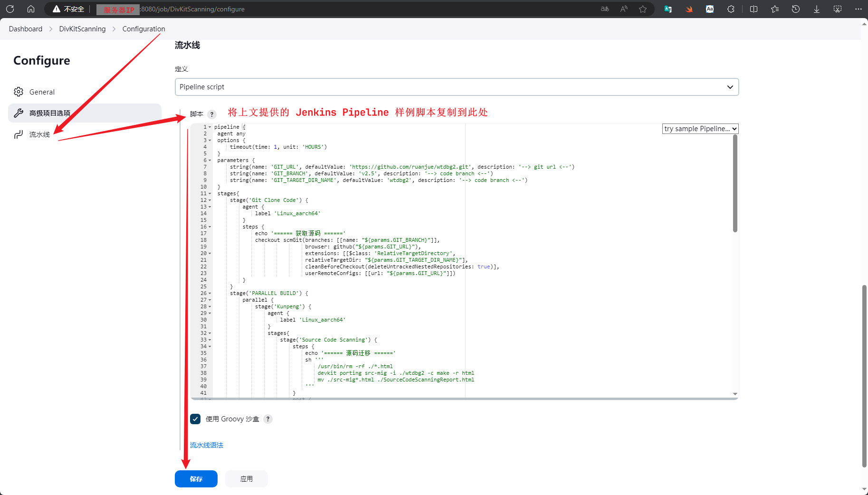Open the translator extension icon
868x495 pixels.
point(668,9)
